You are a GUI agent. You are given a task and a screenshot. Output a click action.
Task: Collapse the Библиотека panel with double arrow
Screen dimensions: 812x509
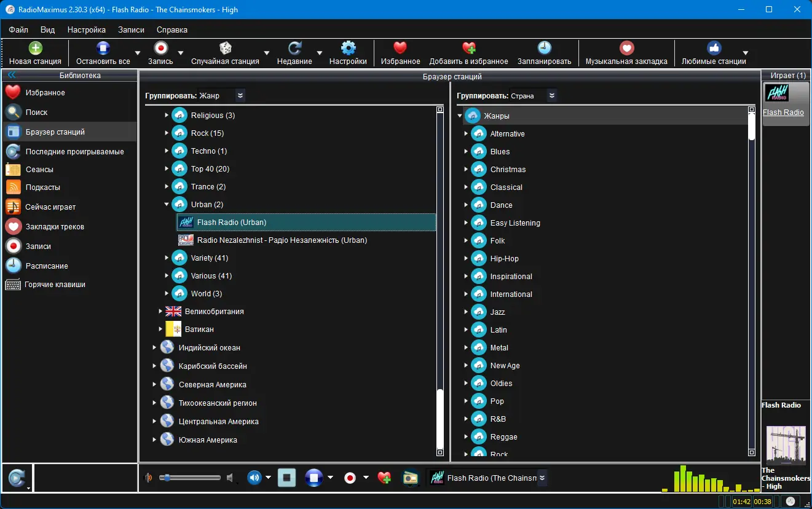click(x=11, y=75)
